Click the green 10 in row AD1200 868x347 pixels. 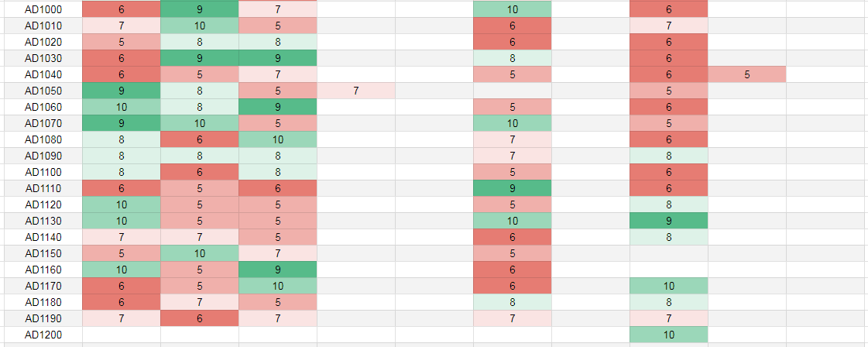tap(668, 335)
